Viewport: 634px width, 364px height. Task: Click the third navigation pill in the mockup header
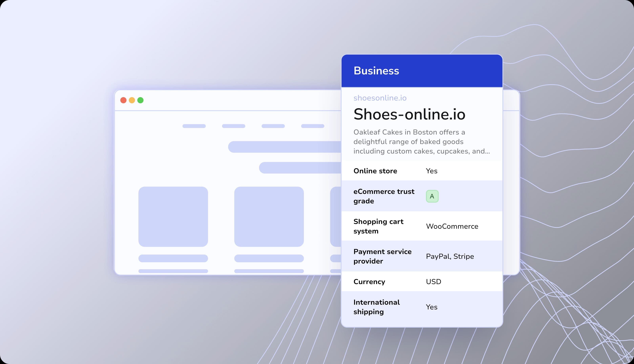tap(273, 126)
